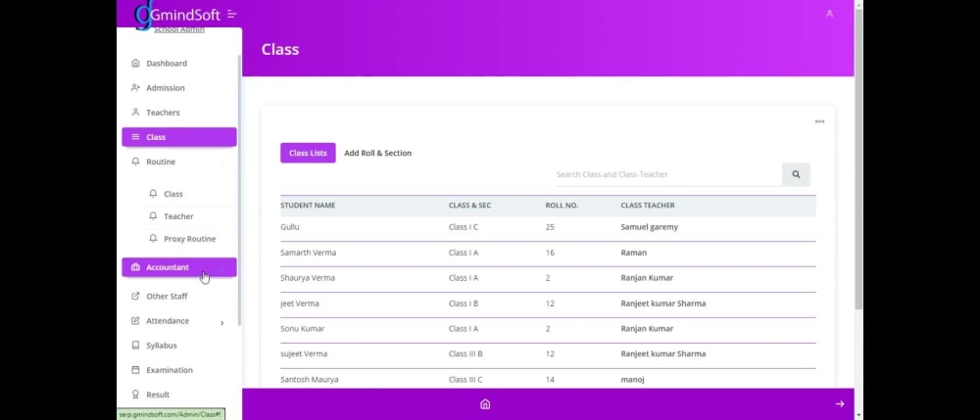Click the right arrow in bottom bar
The width and height of the screenshot is (980, 420).
click(840, 404)
